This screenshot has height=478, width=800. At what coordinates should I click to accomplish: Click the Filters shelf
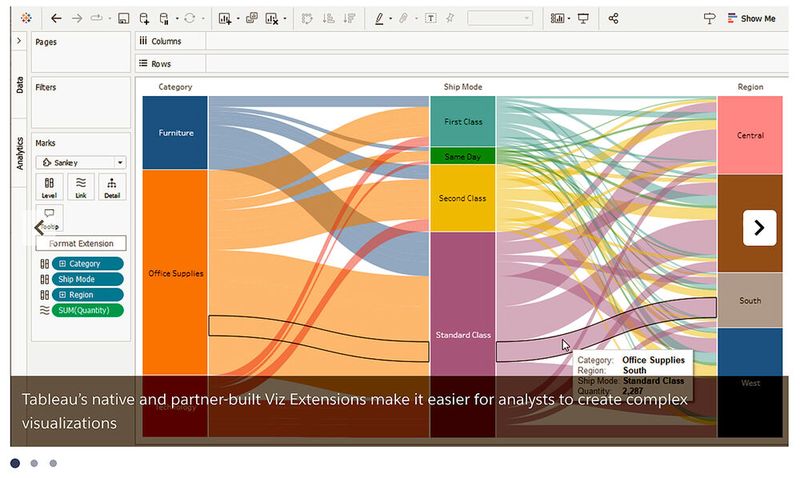click(x=81, y=103)
